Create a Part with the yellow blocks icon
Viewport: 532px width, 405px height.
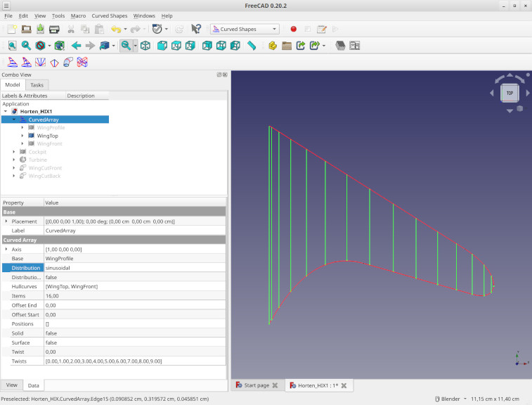coord(273,46)
